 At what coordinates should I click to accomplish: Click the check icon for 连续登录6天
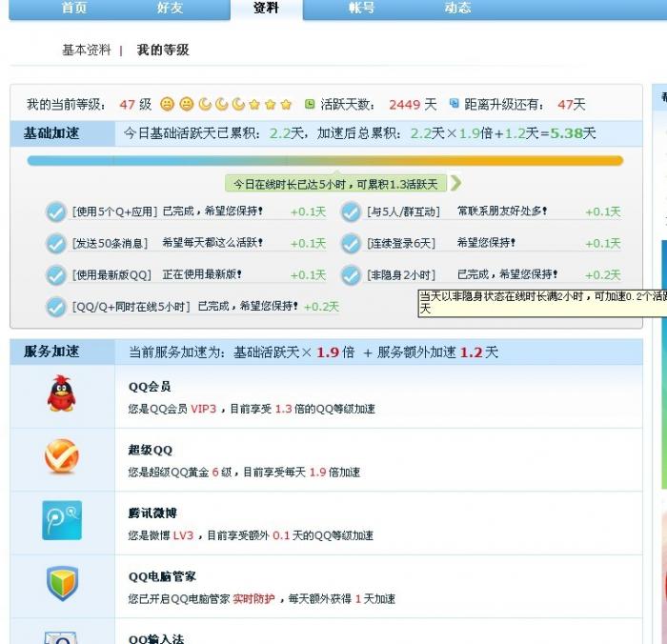click(x=351, y=244)
